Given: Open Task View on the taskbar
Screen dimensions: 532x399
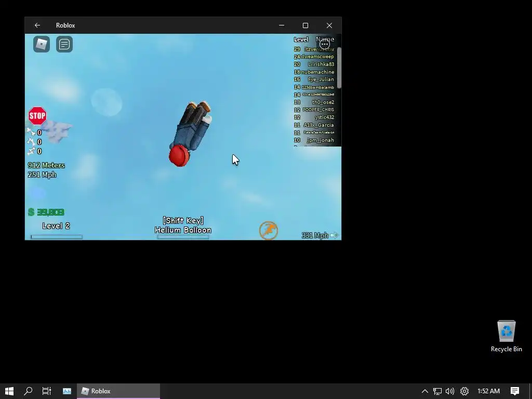Looking at the screenshot, I should (x=46, y=391).
